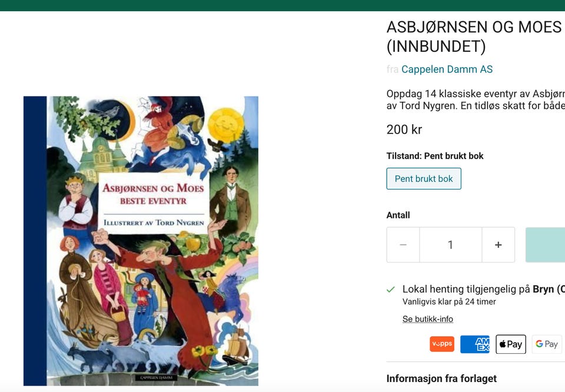Choose the Pent brukt bok condition option
The height and width of the screenshot is (392, 565).
[x=424, y=179]
